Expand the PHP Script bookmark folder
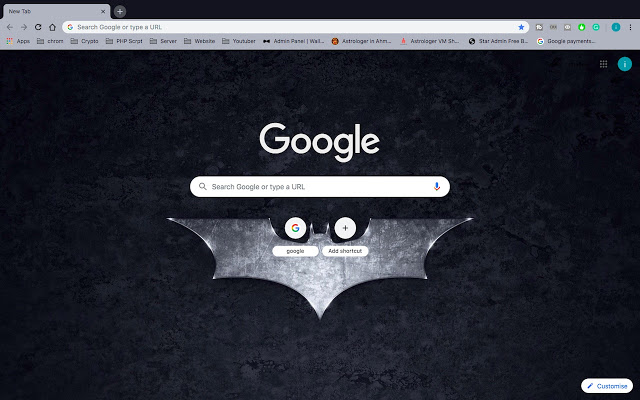This screenshot has width=640, height=400. click(x=123, y=42)
